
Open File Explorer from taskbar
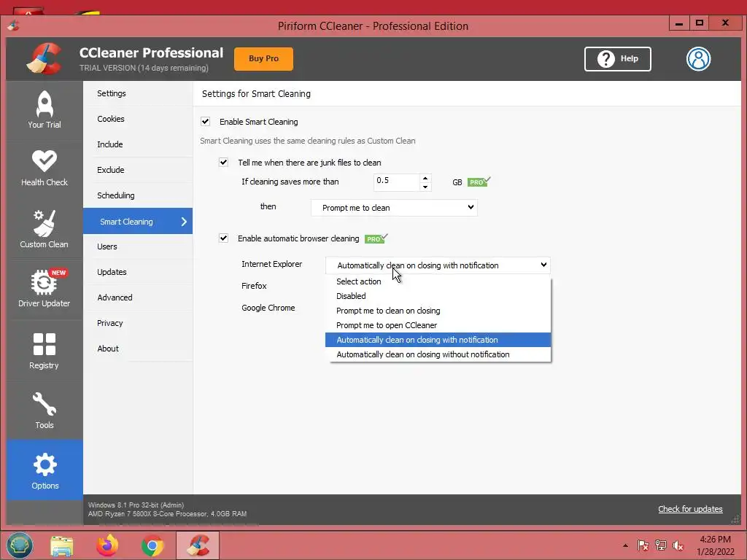(x=62, y=545)
